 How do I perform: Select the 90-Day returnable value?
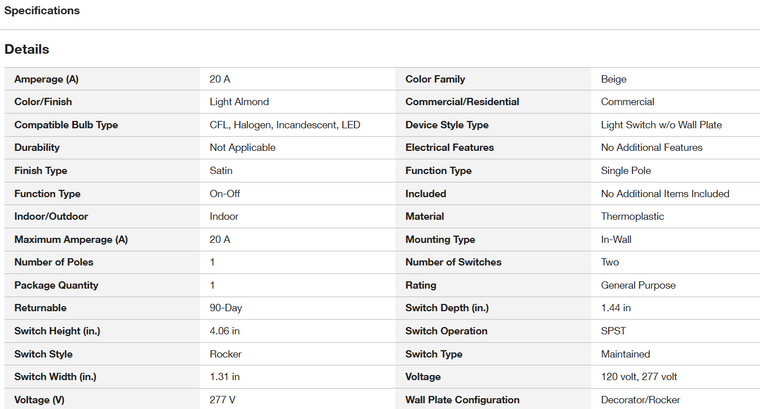225,308
